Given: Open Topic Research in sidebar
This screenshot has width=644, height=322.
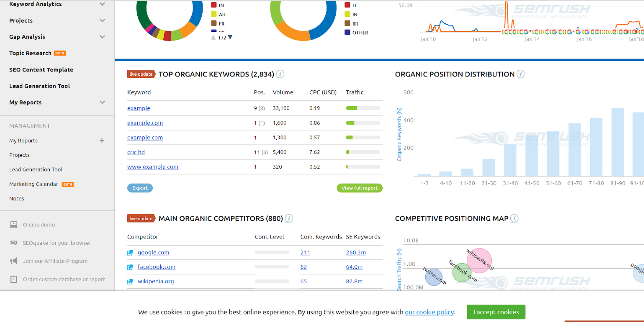Looking at the screenshot, I should pos(30,53).
